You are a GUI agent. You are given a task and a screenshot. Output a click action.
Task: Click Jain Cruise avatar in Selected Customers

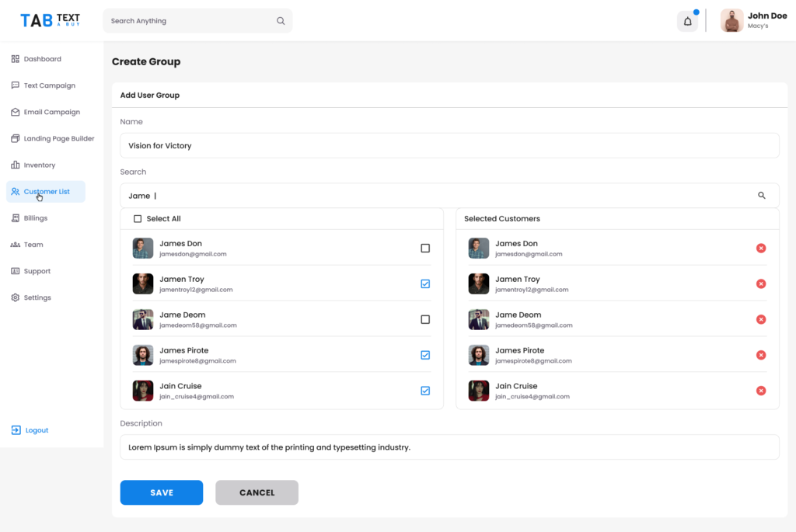point(478,391)
